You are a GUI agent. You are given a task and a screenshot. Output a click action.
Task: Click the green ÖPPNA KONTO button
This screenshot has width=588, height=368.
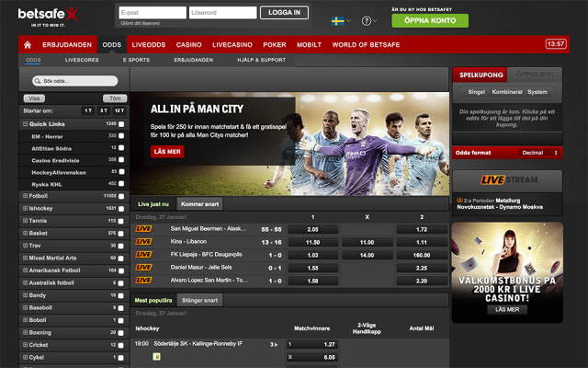tap(430, 20)
